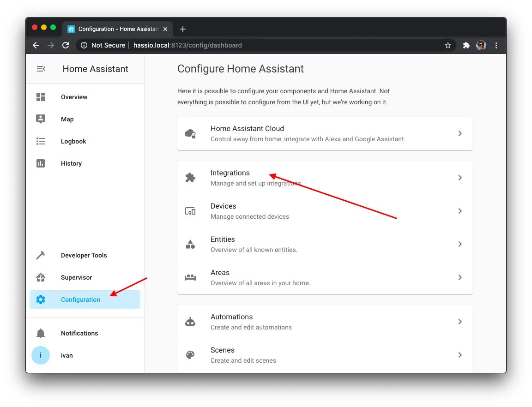Open the Integrations row chevron
Image resolution: width=532 pixels, height=407 pixels.
coord(460,178)
